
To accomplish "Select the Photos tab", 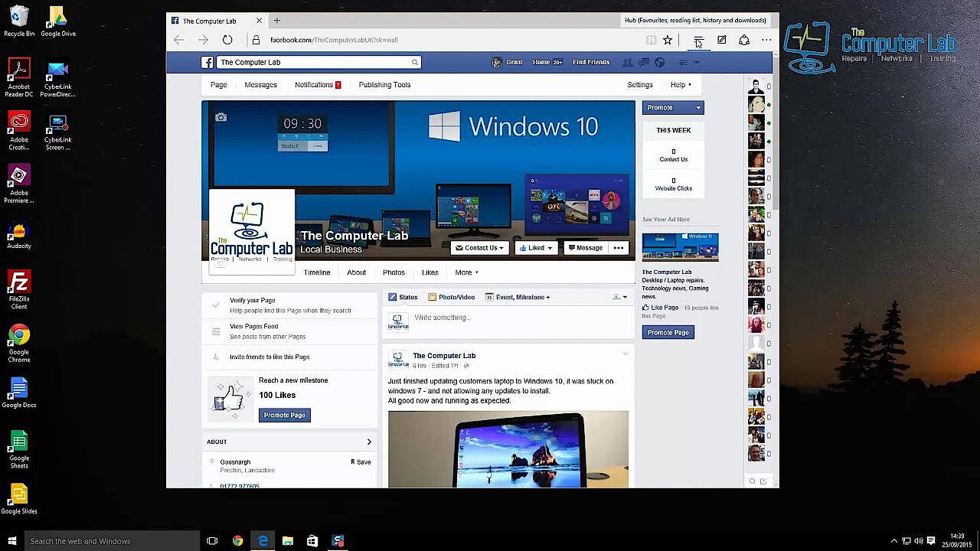I will (x=394, y=272).
